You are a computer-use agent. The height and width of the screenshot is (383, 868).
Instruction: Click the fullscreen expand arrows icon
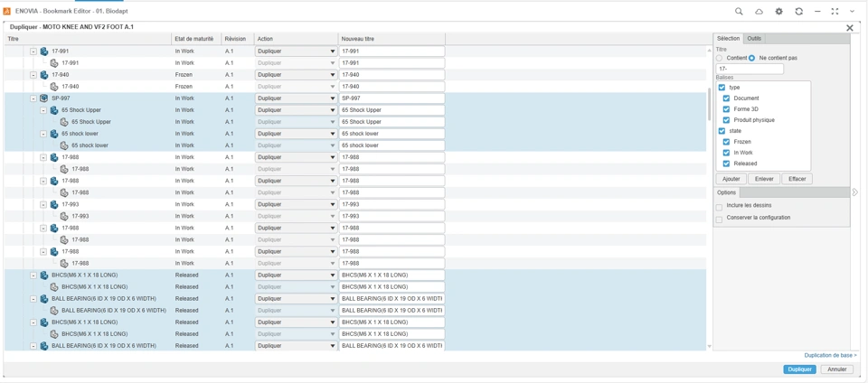click(835, 11)
